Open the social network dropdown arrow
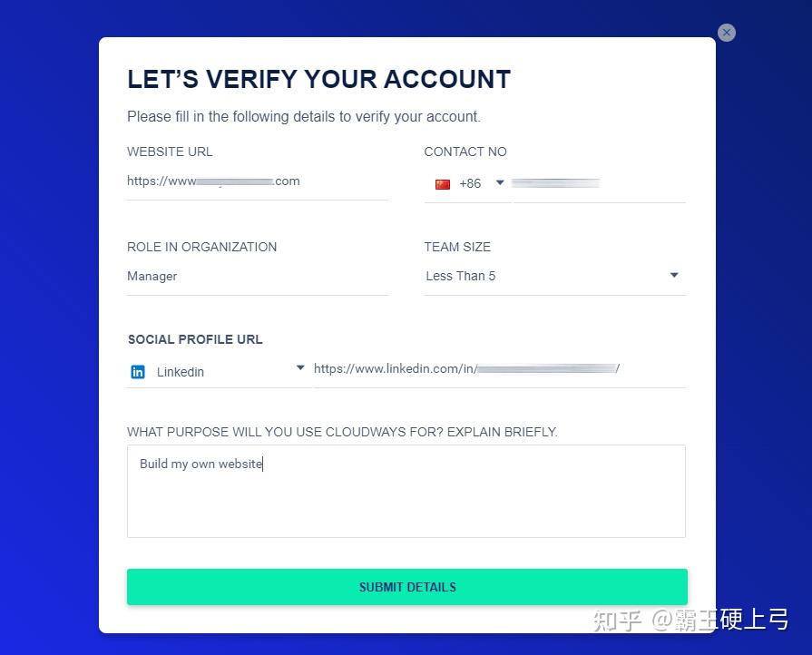Image resolution: width=812 pixels, height=655 pixels. click(300, 368)
